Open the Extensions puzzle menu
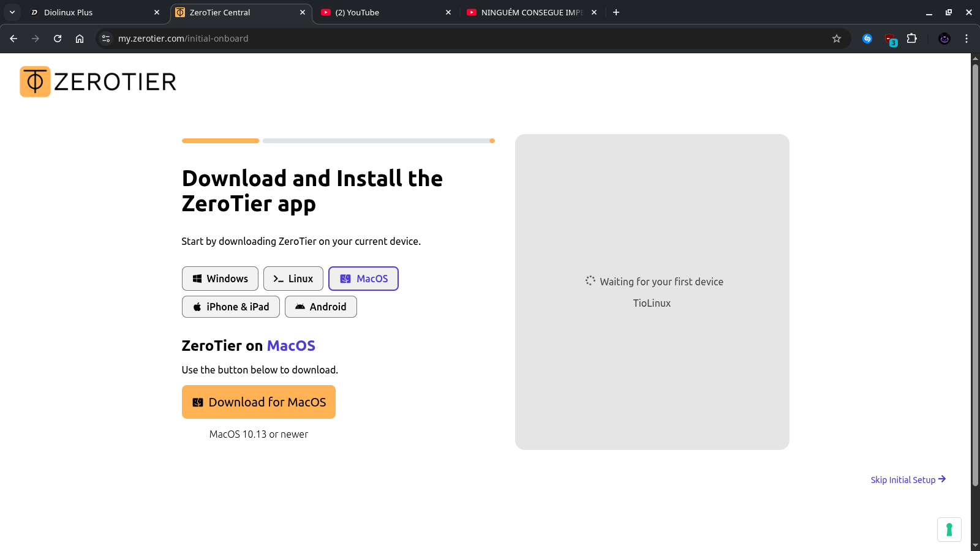 (x=912, y=39)
